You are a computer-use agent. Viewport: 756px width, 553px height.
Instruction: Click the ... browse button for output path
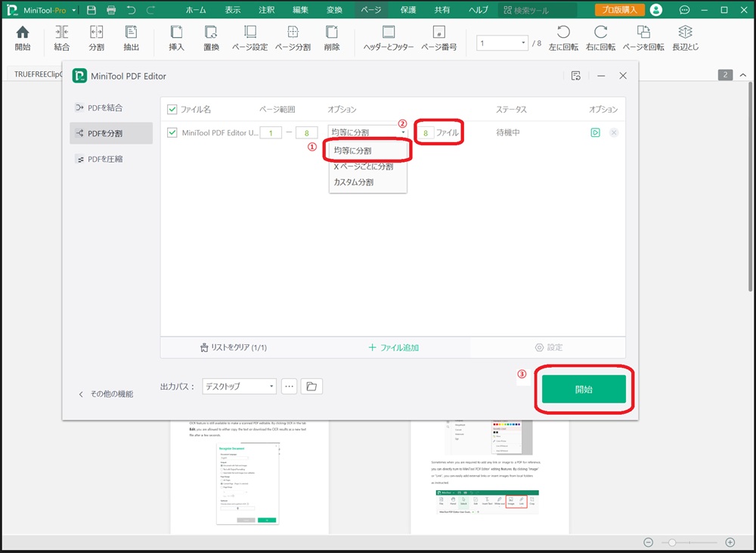click(x=289, y=386)
